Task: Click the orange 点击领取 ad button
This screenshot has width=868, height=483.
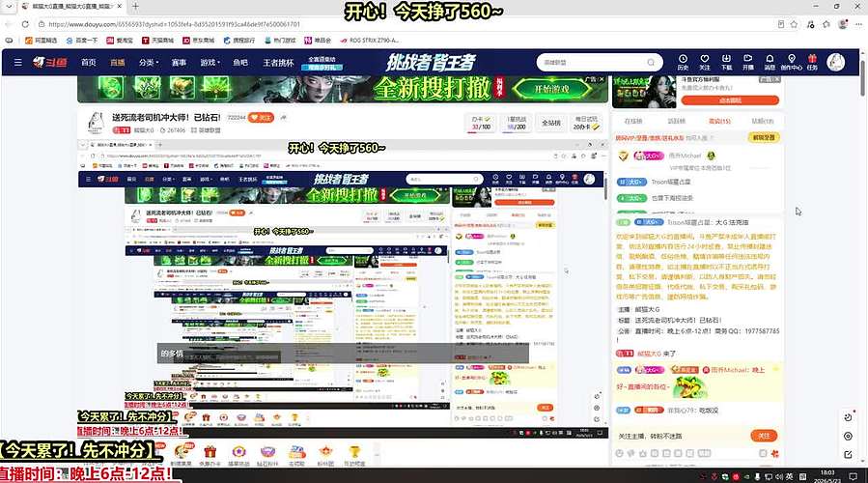Action: tap(730, 100)
